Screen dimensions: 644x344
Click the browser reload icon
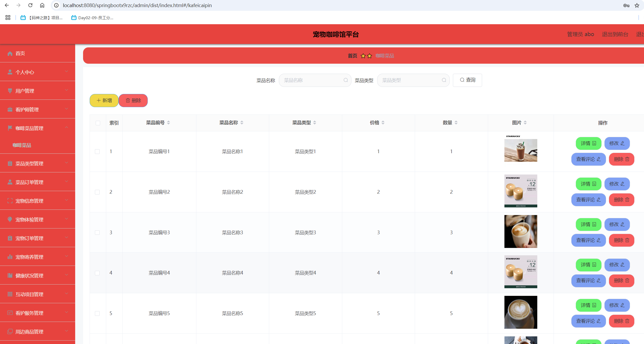pos(30,5)
